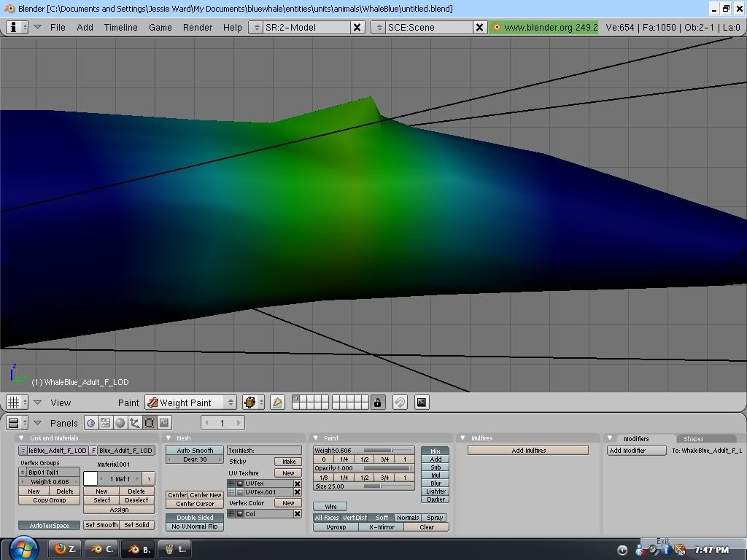Click the render preview image icon
The image size is (747, 560).
[x=421, y=402]
